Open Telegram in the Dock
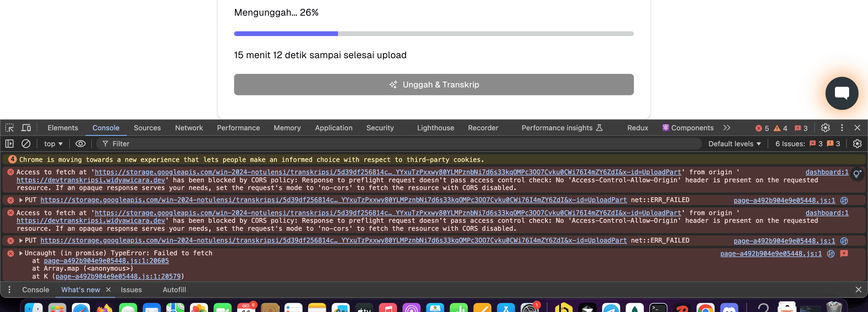Image resolution: width=868 pixels, height=312 pixels. click(x=611, y=308)
